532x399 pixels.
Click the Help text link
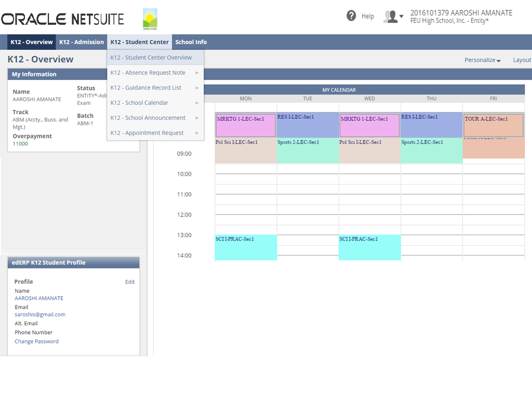click(x=367, y=16)
